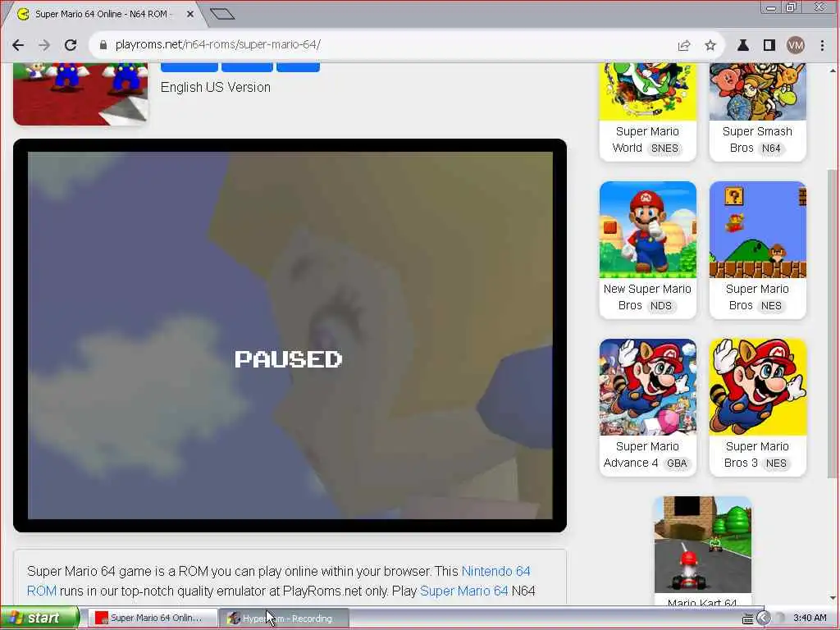Viewport: 840px width, 630px height.
Task: Open Super Mario World SNES card
Action: (x=648, y=111)
